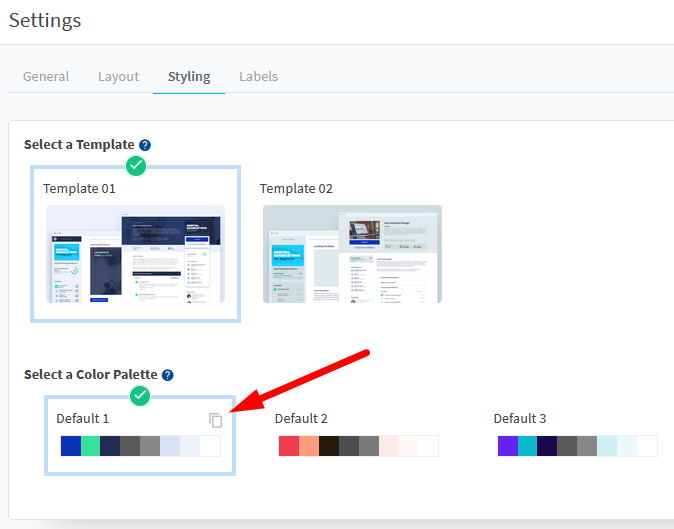The image size is (674, 529).
Task: Click the green checkmark above Template 01
Action: click(136, 165)
